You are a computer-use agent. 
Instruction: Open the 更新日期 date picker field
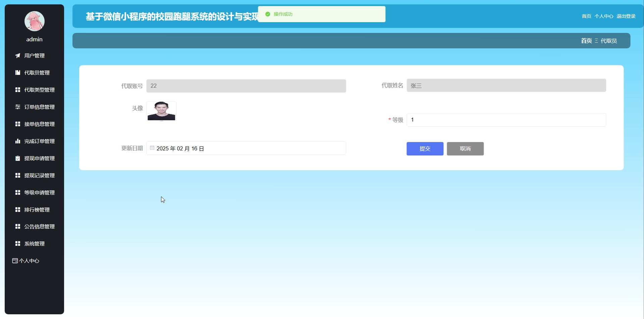click(246, 148)
